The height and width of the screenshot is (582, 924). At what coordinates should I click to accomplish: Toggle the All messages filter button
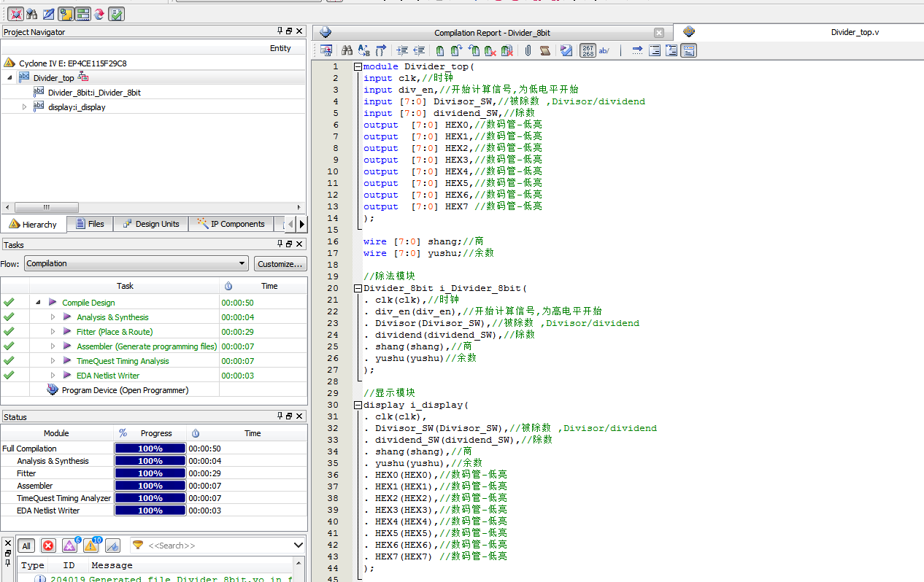click(26, 546)
